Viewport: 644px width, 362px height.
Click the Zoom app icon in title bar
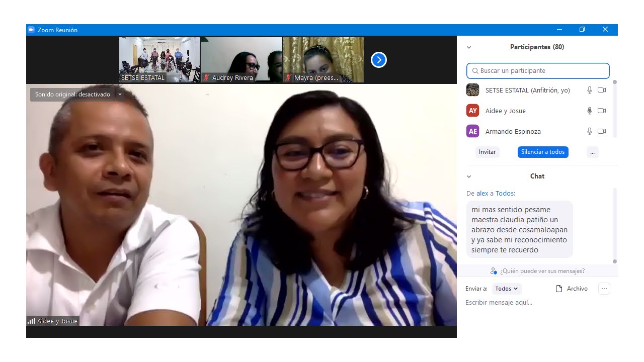[x=31, y=30]
